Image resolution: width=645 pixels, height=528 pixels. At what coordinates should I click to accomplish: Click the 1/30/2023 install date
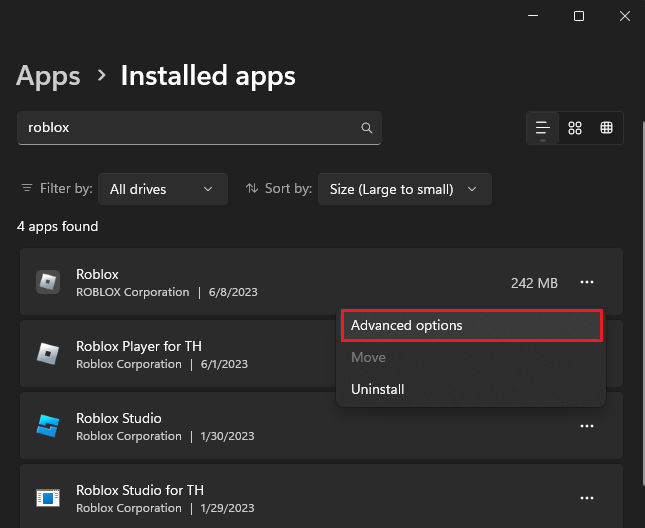click(227, 436)
